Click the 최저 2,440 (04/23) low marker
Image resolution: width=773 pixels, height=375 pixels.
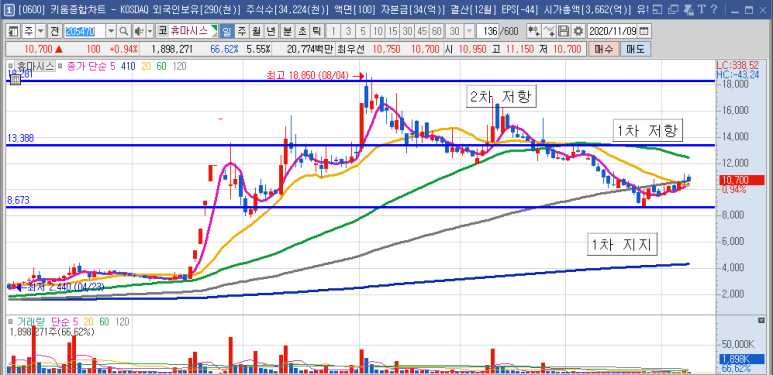(x=60, y=287)
